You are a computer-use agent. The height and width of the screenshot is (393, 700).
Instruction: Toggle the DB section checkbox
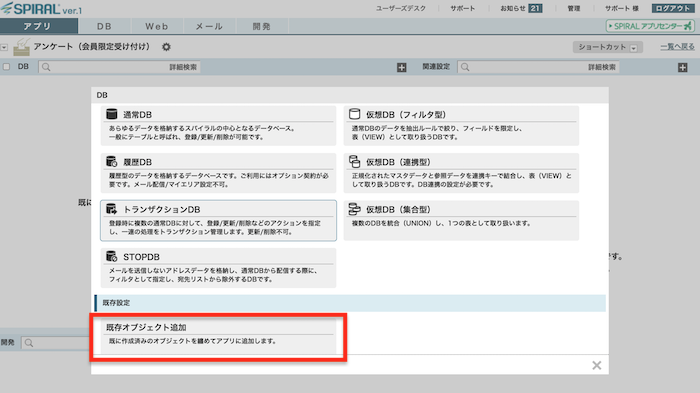point(6,67)
